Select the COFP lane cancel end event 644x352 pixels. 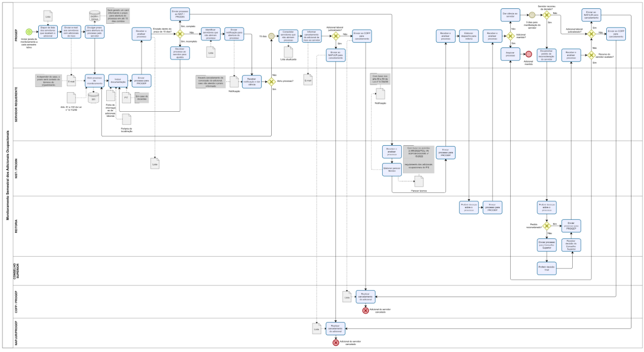tap(365, 311)
